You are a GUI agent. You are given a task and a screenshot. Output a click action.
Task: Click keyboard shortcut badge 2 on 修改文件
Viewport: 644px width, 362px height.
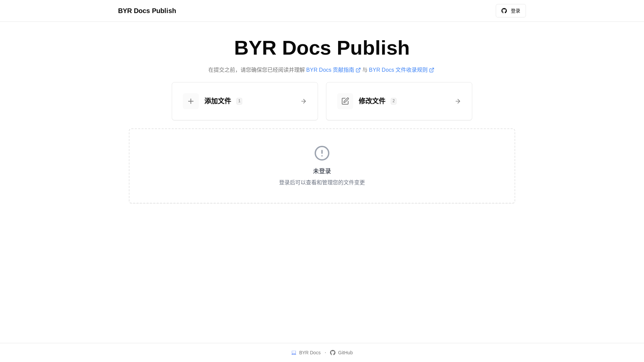(x=393, y=101)
